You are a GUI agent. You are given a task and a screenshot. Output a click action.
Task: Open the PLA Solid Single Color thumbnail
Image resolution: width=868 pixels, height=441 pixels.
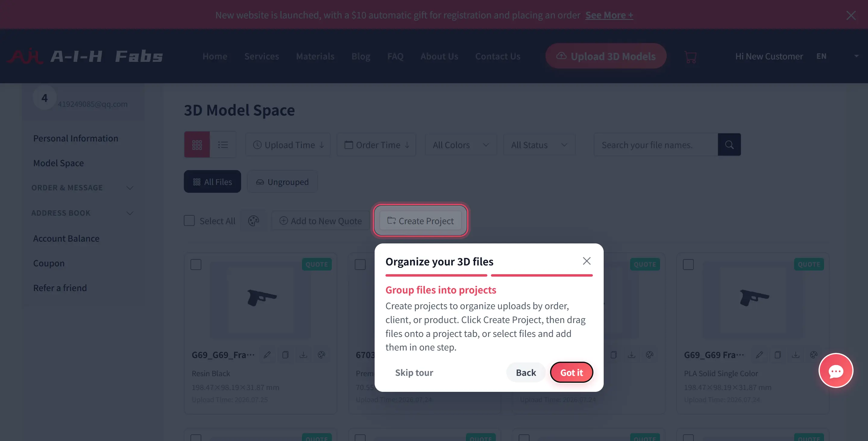(x=753, y=300)
